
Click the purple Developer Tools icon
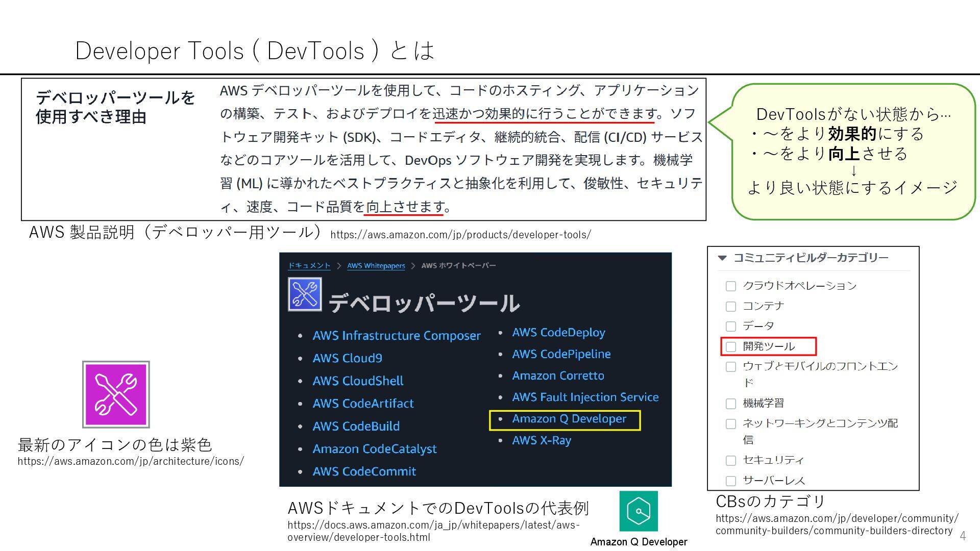tap(116, 394)
